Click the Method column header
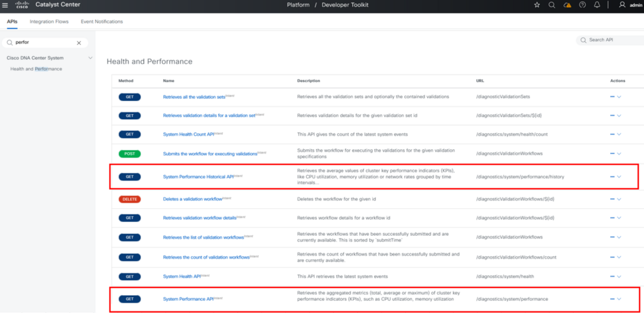The width and height of the screenshot is (644, 313). click(126, 81)
